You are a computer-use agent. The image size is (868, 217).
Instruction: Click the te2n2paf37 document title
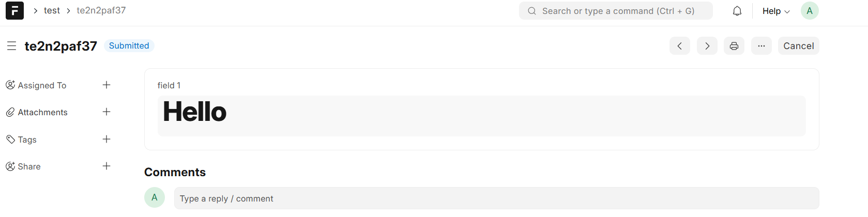pyautogui.click(x=60, y=46)
